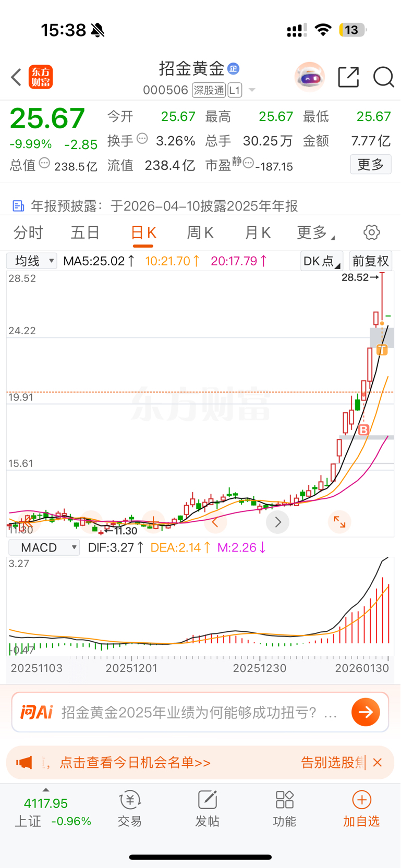Close the opportunity list banner

pos(378,763)
